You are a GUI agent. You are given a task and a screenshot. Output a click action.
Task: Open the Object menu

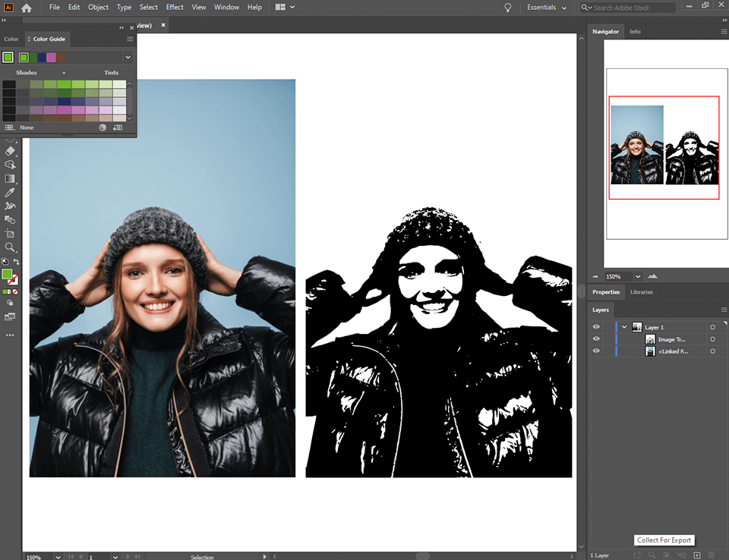tap(98, 8)
